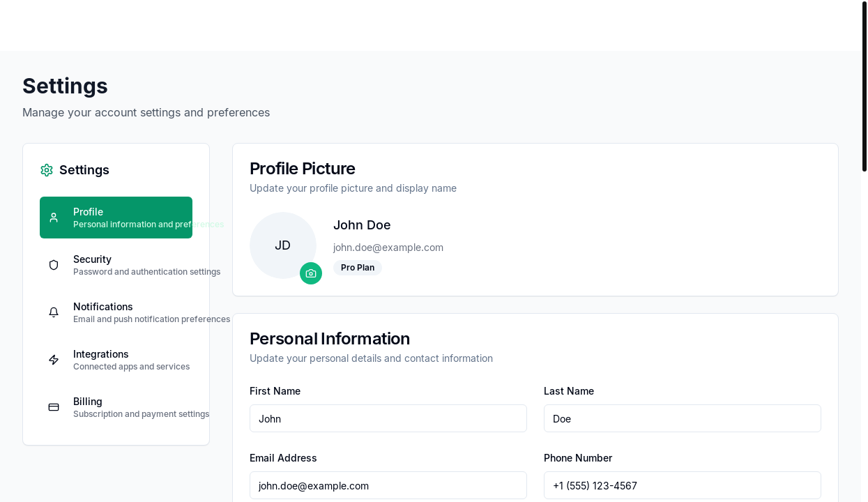
Task: Click the person icon in Profile item
Action: tap(54, 218)
